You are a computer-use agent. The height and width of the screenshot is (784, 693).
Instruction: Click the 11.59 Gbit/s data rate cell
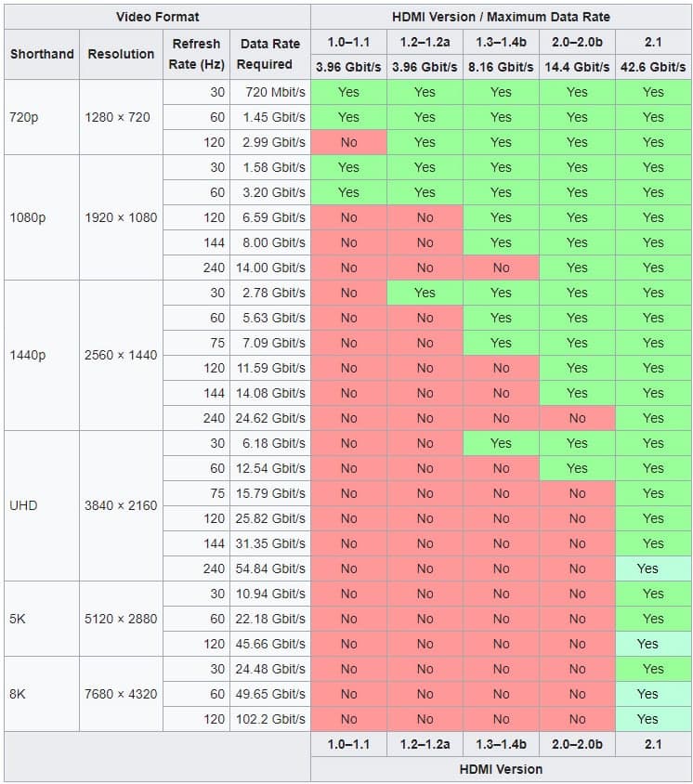click(x=270, y=368)
